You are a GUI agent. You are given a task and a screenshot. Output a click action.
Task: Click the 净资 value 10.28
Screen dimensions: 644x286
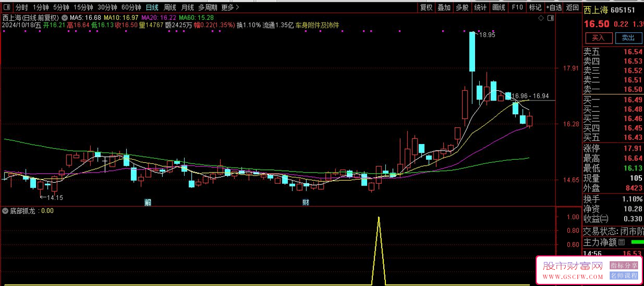633,209
